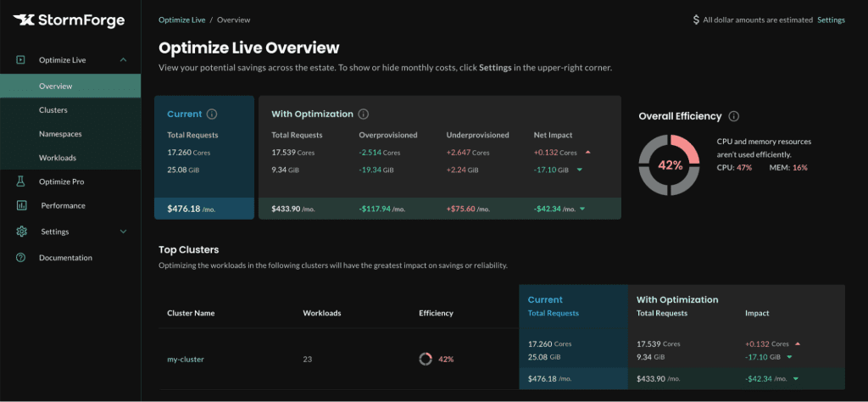Click the StormForge logo
Image resolution: width=868 pixels, height=402 pixels.
(x=70, y=20)
